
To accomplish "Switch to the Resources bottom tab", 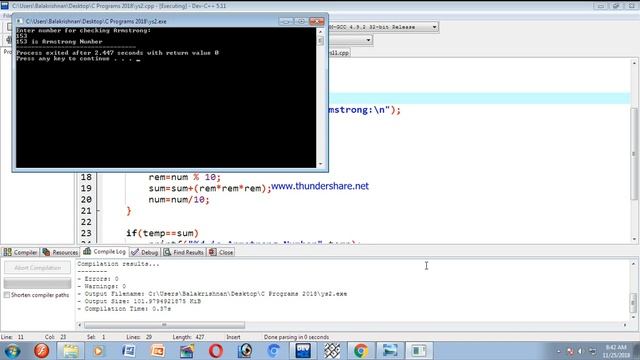I will click(x=60, y=252).
